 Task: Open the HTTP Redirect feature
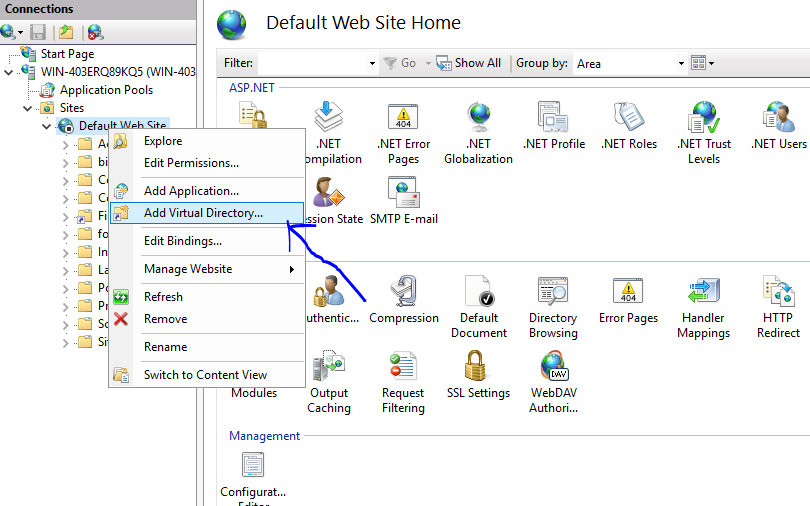778,307
